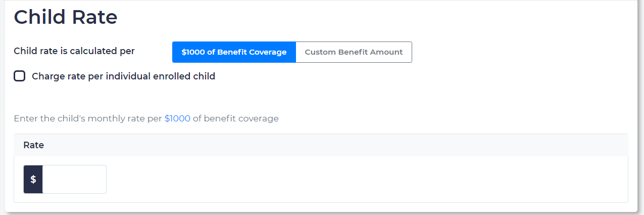This screenshot has width=644, height=215.
Task: Click the 'Enter the child's monthly rate' instruction
Action: pyautogui.click(x=87, y=119)
